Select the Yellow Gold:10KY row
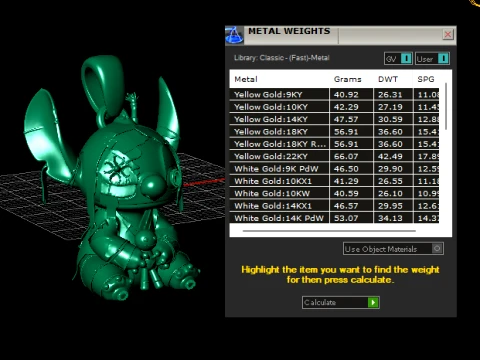This screenshot has width=480, height=360. tap(334, 107)
